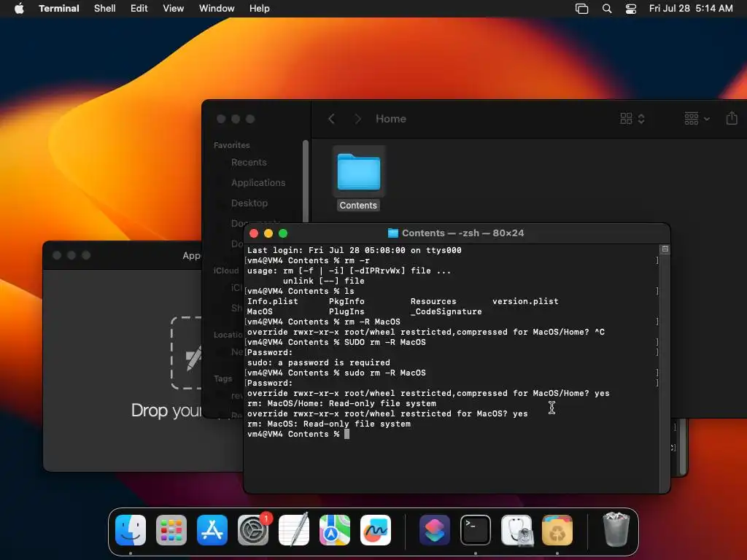Click the folder proxy icon in Terminal title
The width and height of the screenshot is (747, 560).
pos(393,233)
